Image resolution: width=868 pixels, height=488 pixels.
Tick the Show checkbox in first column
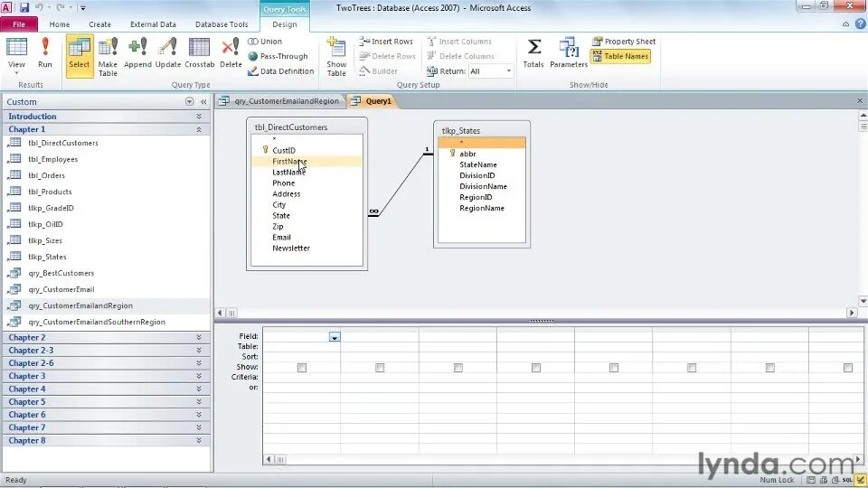click(302, 368)
